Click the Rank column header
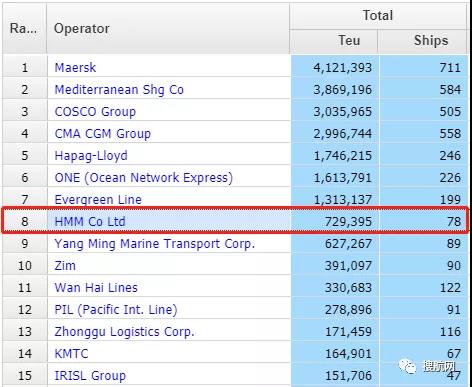The height and width of the screenshot is (387, 472). pyautogui.click(x=24, y=28)
